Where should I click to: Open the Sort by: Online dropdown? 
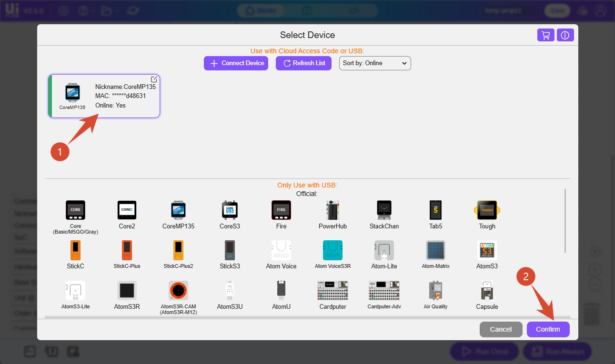[375, 63]
